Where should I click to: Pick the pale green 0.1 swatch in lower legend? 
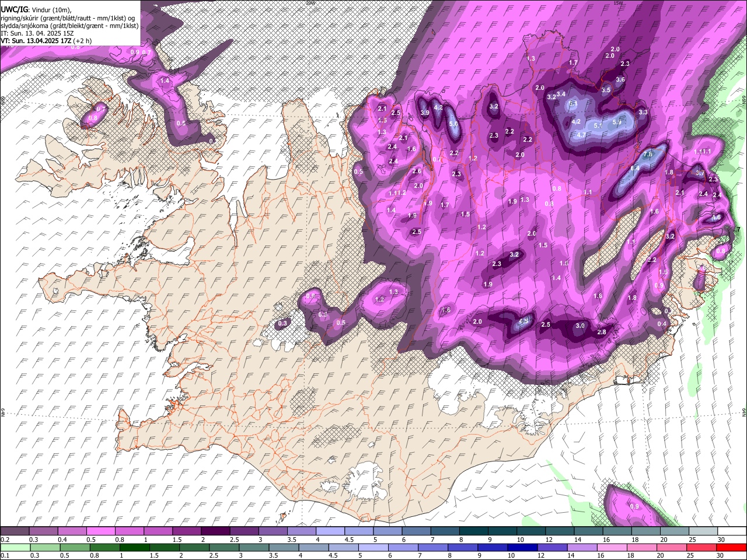point(15,547)
